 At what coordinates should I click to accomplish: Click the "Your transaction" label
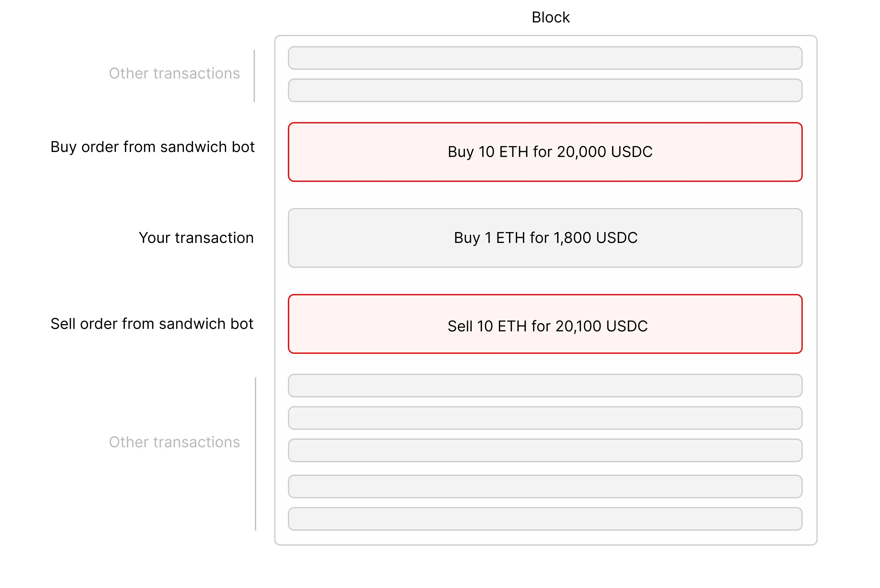click(196, 238)
